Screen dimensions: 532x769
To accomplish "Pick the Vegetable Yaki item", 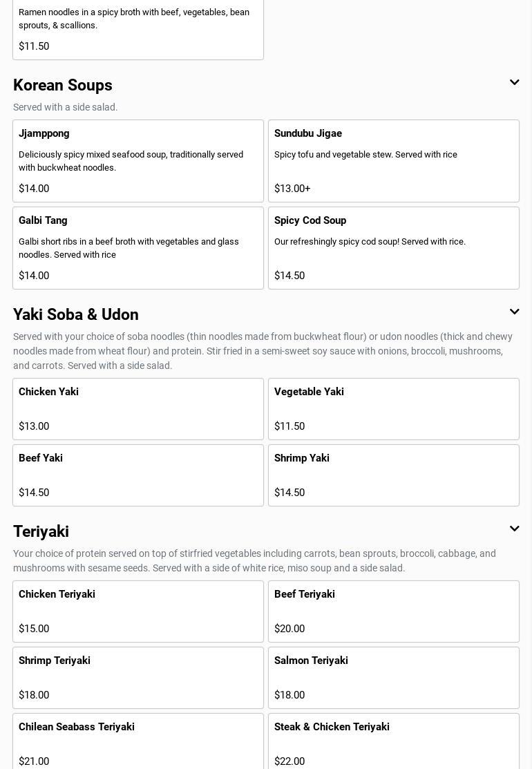I will [394, 409].
